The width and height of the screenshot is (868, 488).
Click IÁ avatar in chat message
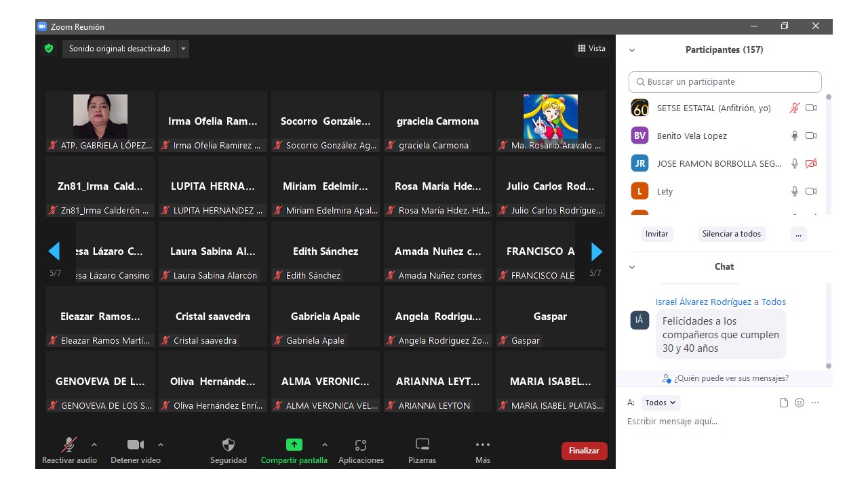639,320
